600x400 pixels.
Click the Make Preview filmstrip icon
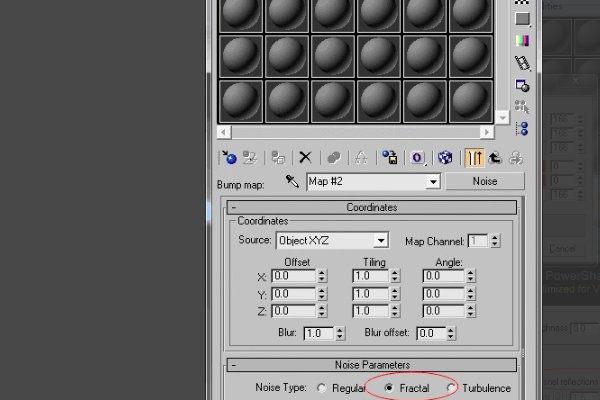522,63
